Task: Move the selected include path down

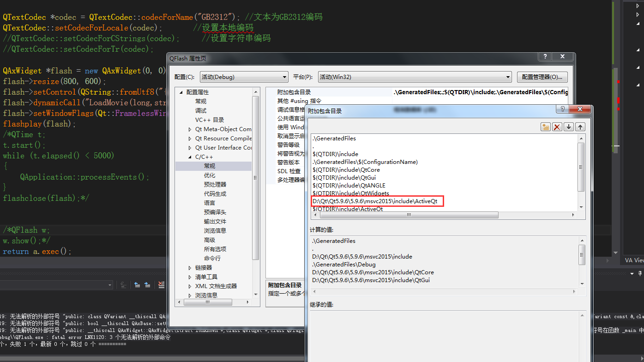Action: coord(569,127)
